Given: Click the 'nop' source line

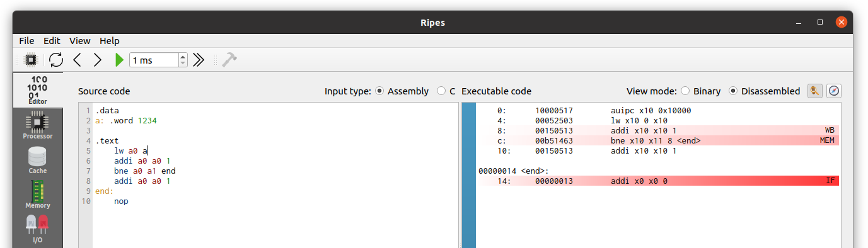Looking at the screenshot, I should [x=121, y=201].
